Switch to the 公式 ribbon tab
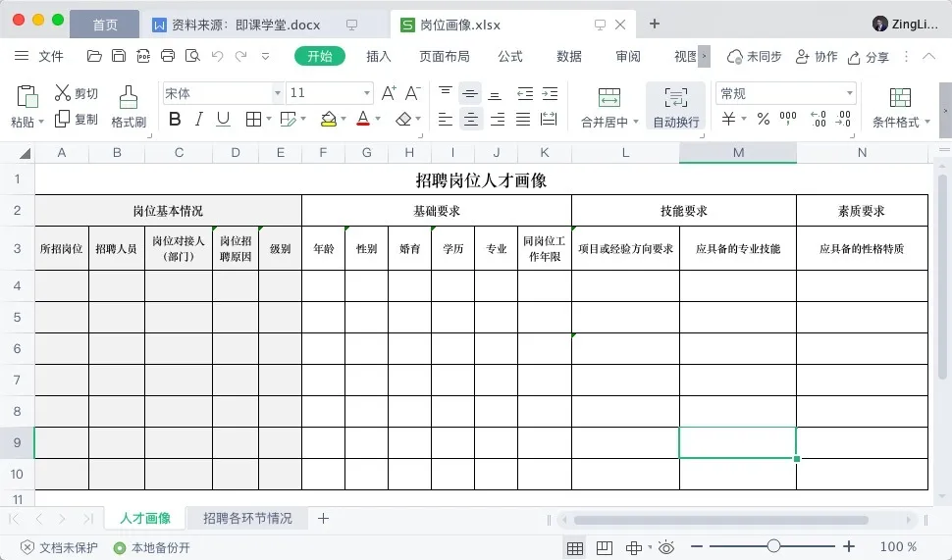 pos(510,57)
